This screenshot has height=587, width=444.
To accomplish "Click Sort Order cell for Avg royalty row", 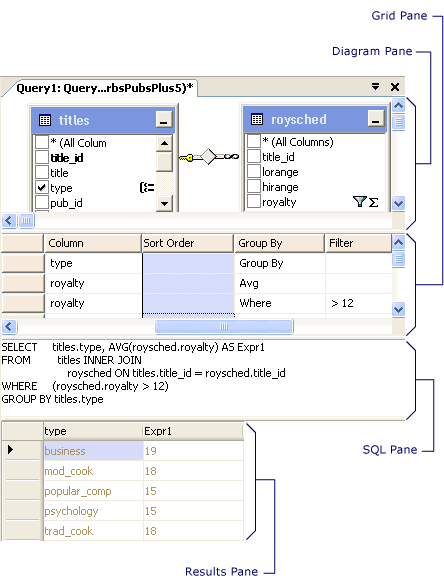I will (188, 283).
